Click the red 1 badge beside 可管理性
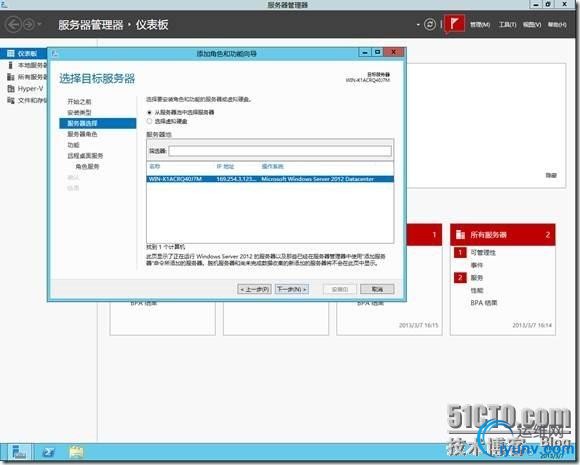The image size is (580, 465). (x=460, y=253)
